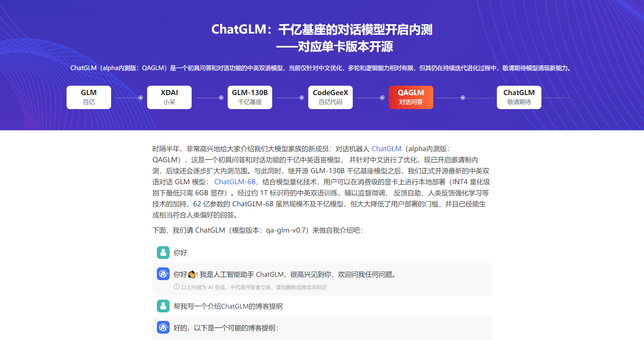Click the ChatGLM 敬请期待 card
Viewport: 644px width, 340px height.
tap(519, 97)
